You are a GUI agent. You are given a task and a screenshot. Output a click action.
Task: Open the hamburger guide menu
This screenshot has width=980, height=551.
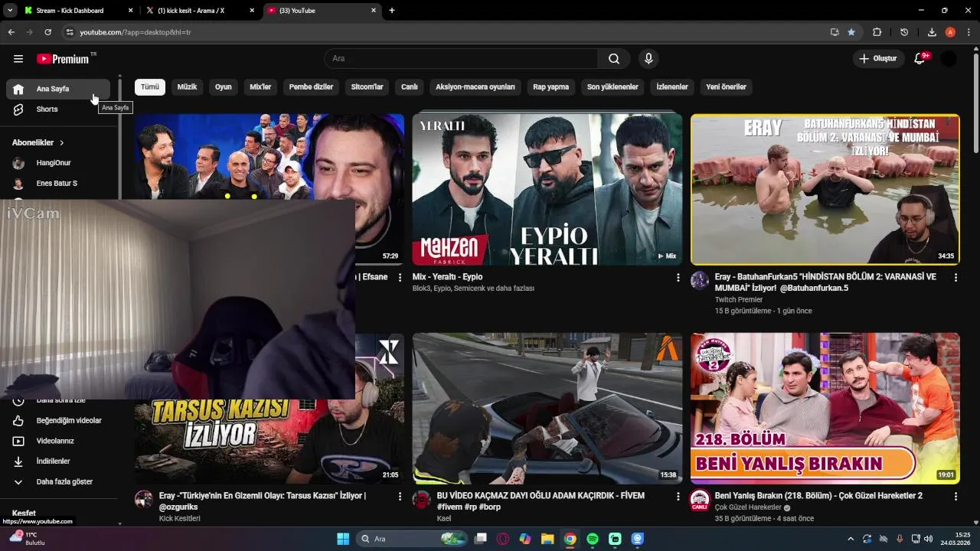[18, 59]
